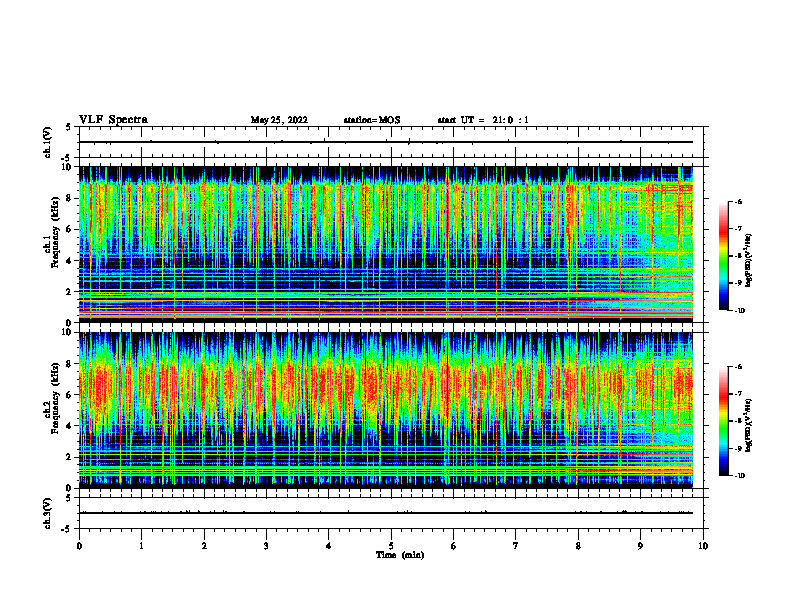The height and width of the screenshot is (612, 792).
Task: Click the "8" kHz tick on ch.1 frequency axis
Action: [x=69, y=198]
